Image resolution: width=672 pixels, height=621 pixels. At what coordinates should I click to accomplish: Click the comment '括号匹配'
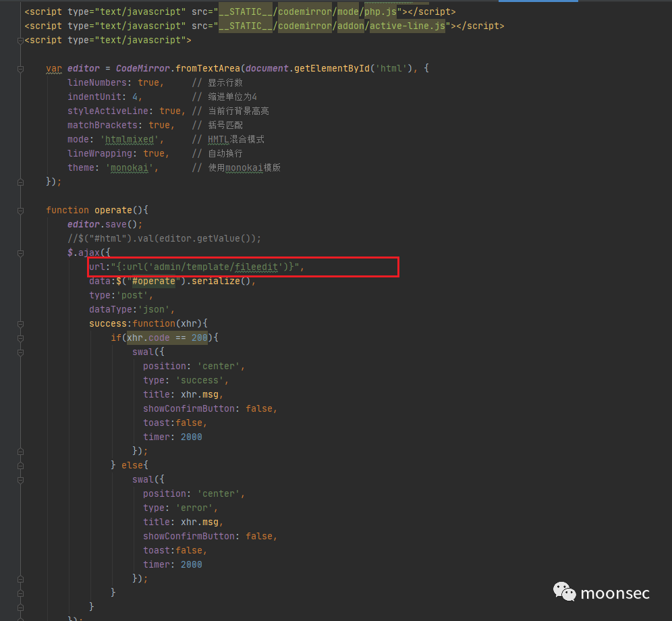click(225, 125)
